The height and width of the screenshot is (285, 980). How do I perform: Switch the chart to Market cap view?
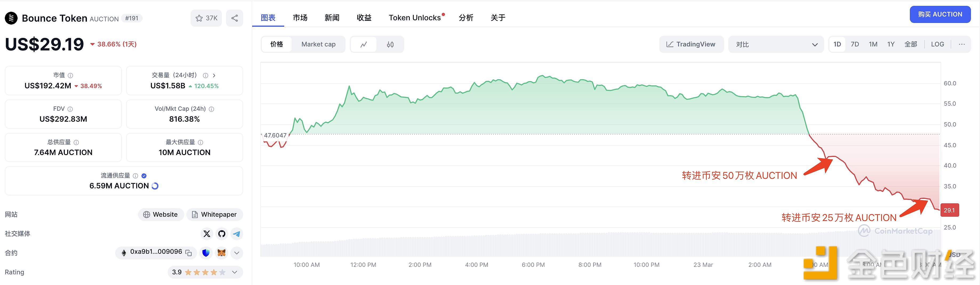pos(318,44)
